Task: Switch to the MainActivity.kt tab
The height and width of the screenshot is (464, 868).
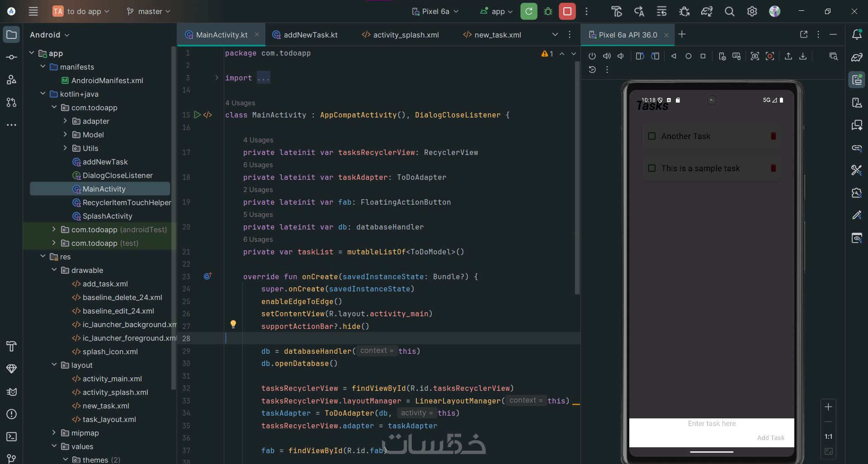Action: pyautogui.click(x=222, y=35)
